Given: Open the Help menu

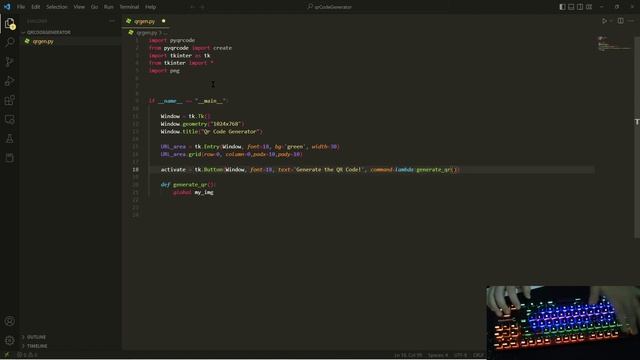Looking at the screenshot, I should [151, 7].
